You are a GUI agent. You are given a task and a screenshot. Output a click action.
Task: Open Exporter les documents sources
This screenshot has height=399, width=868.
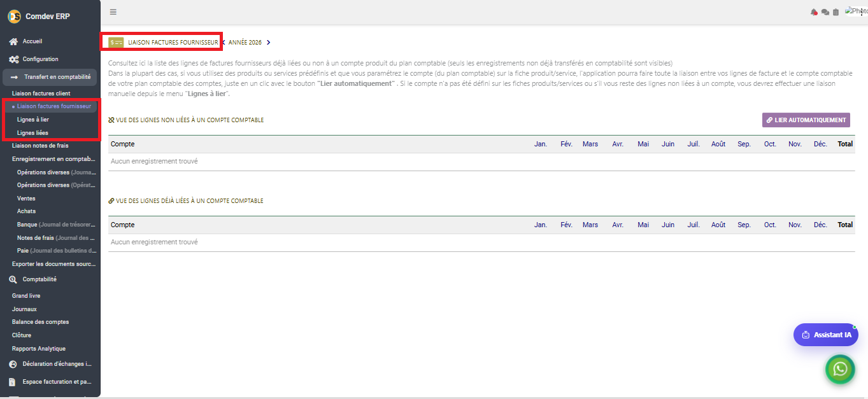54,264
